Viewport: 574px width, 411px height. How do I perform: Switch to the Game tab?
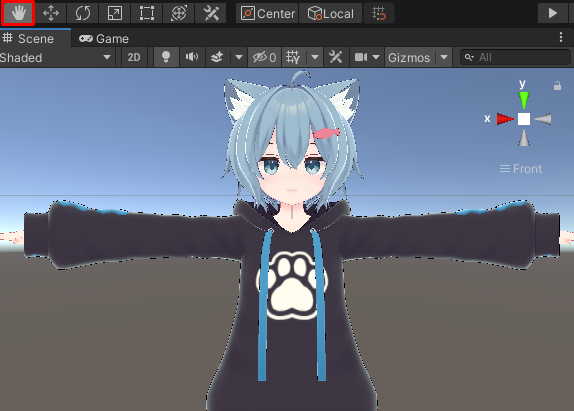point(104,38)
